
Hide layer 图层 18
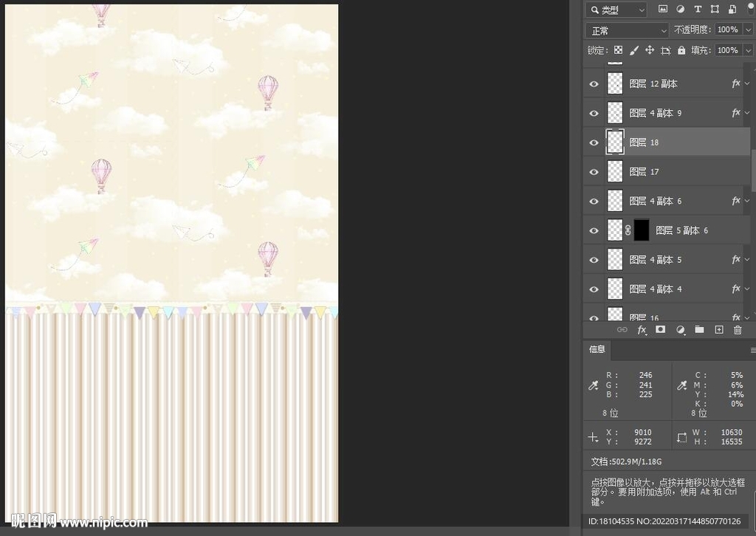pos(594,142)
